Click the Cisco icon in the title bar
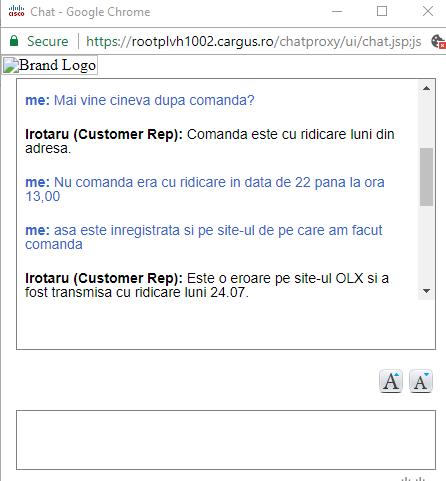 [x=16, y=11]
